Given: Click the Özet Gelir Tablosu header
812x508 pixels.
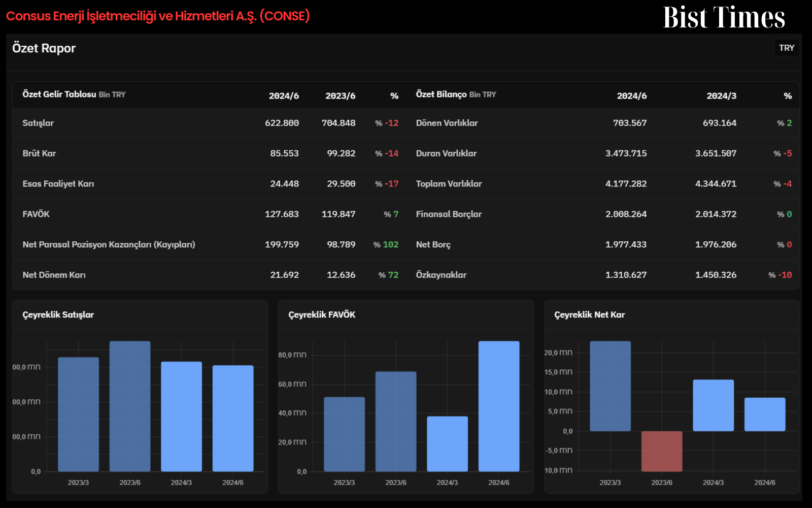Looking at the screenshot, I should [74, 94].
